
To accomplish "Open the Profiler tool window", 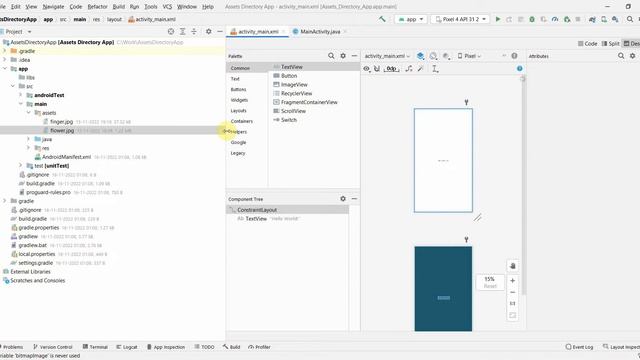I will coord(259,347).
